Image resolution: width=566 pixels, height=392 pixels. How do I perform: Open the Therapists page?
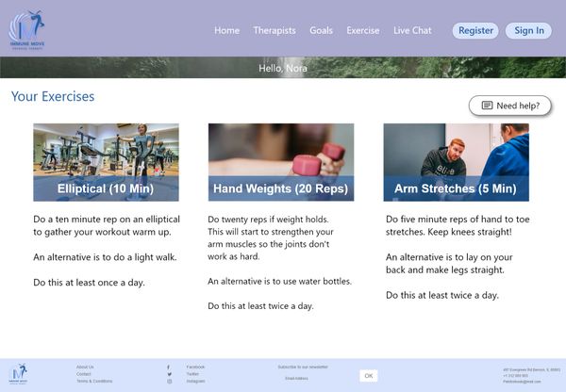coord(274,30)
